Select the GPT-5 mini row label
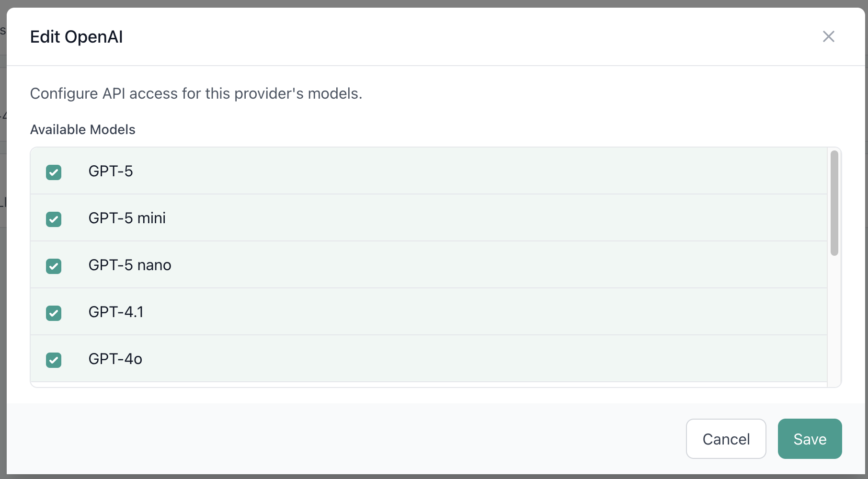The width and height of the screenshot is (868, 479). pyautogui.click(x=127, y=218)
